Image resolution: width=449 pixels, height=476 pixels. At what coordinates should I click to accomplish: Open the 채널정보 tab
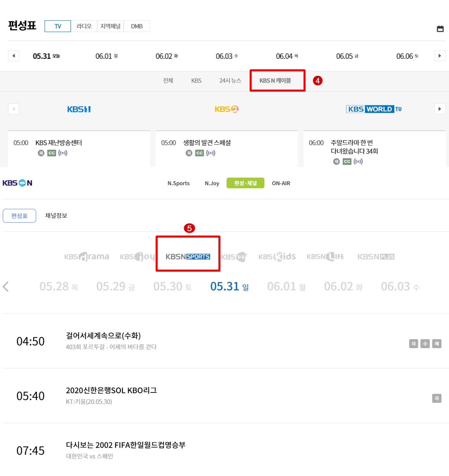pos(56,216)
